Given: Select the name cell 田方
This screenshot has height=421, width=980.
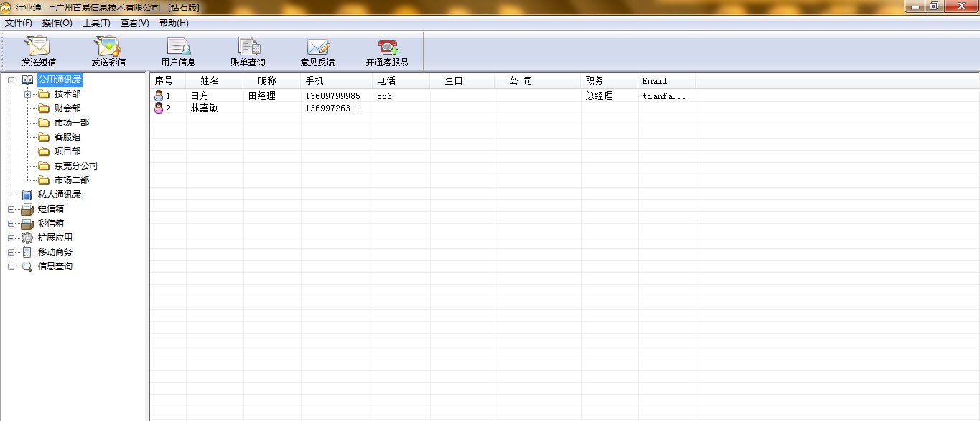Looking at the screenshot, I should click(x=200, y=96).
